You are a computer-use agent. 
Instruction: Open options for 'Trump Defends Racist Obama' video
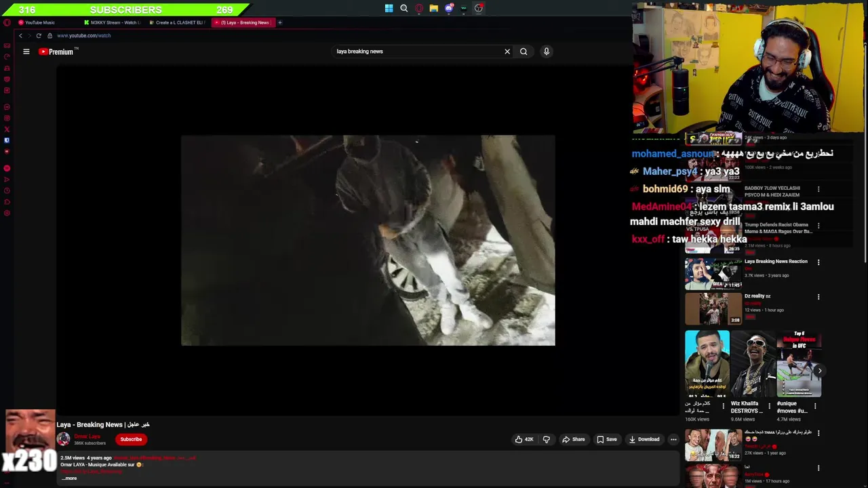point(818,226)
